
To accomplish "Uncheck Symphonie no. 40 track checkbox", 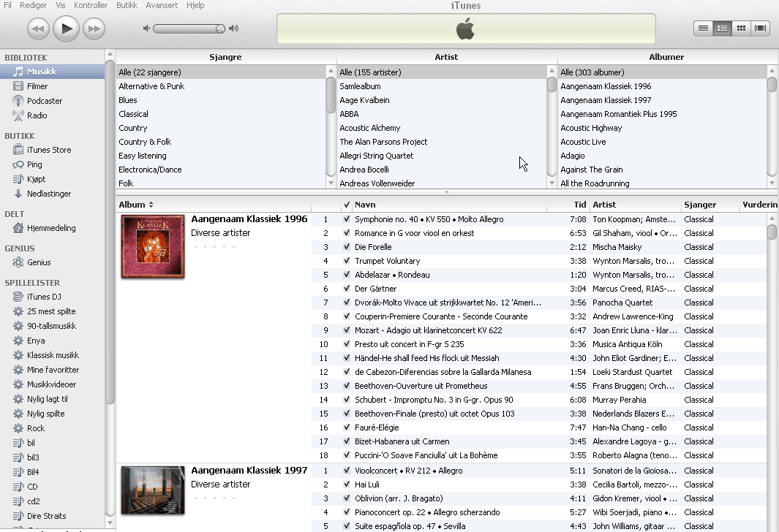I will pos(346,218).
